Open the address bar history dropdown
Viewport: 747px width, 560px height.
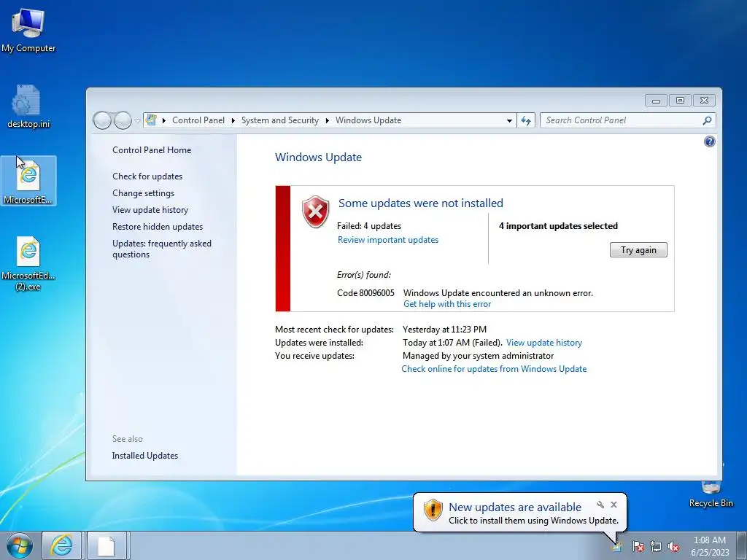tap(509, 120)
